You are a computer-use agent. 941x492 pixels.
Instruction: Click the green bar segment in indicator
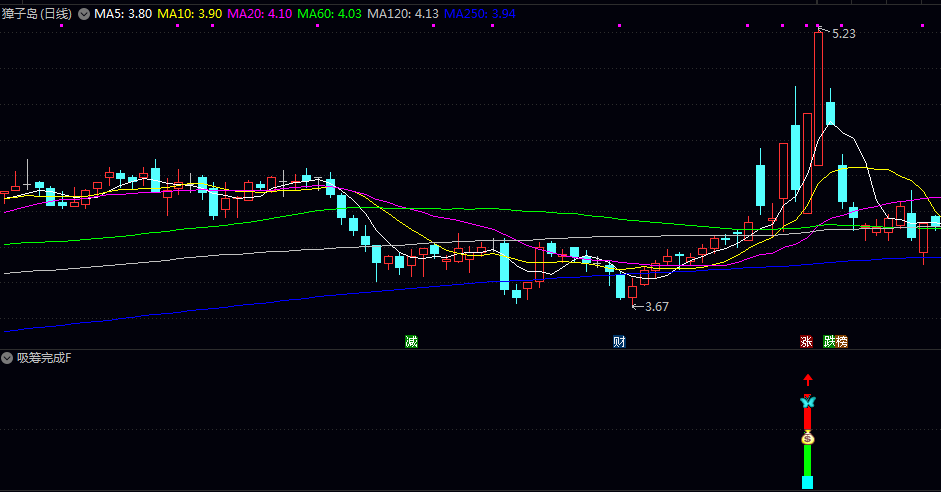(808, 460)
